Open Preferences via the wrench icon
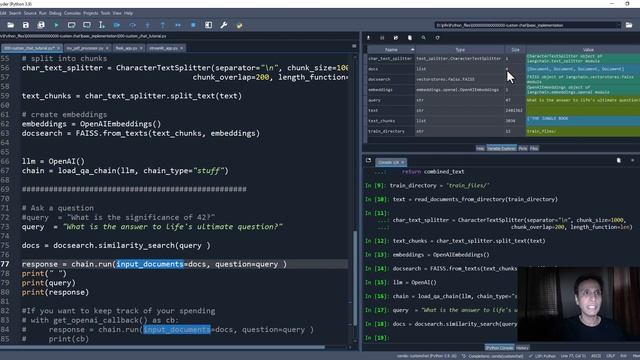Viewport: 640px width, 360px height. tap(224, 25)
